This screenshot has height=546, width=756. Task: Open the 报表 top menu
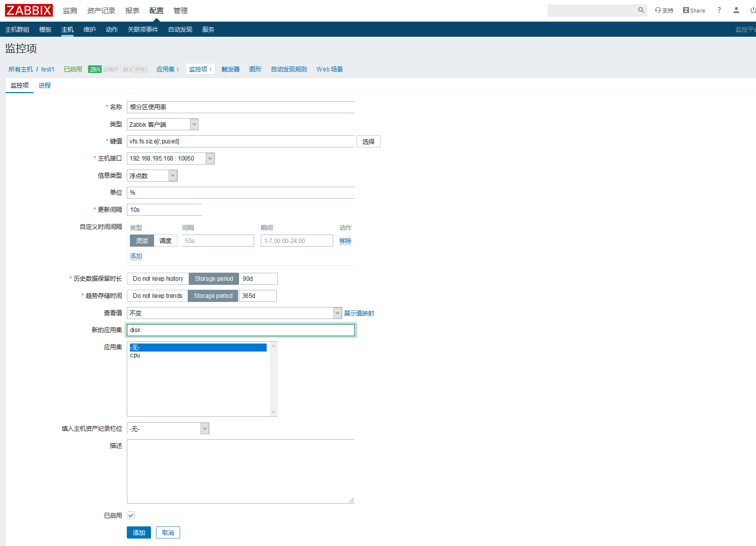132,11
